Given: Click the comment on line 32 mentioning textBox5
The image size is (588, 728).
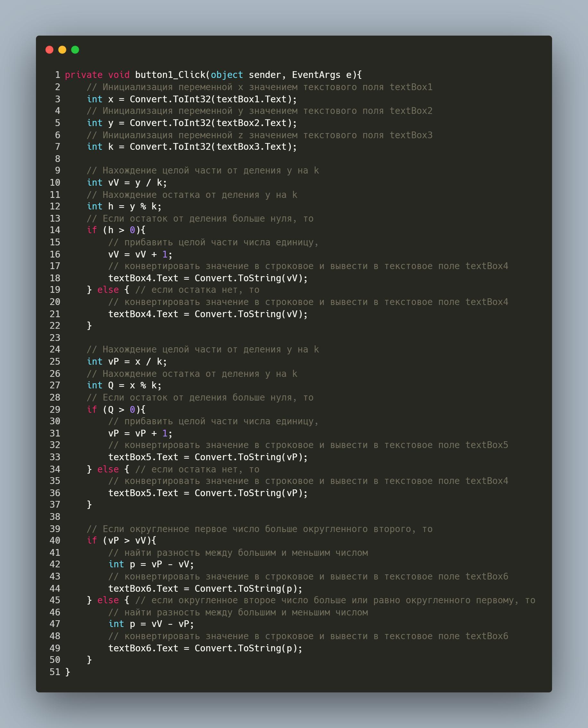Looking at the screenshot, I should [308, 445].
